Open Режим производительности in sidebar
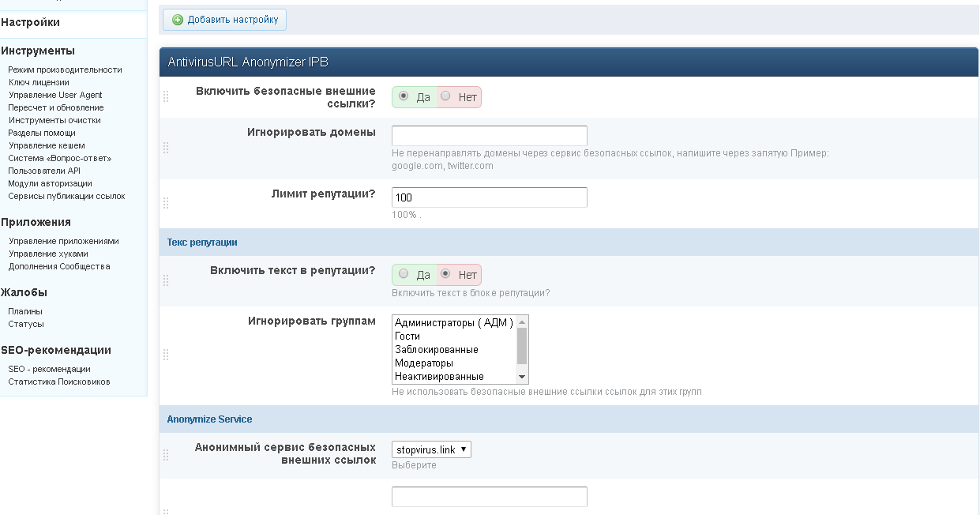980x515 pixels. (x=65, y=70)
